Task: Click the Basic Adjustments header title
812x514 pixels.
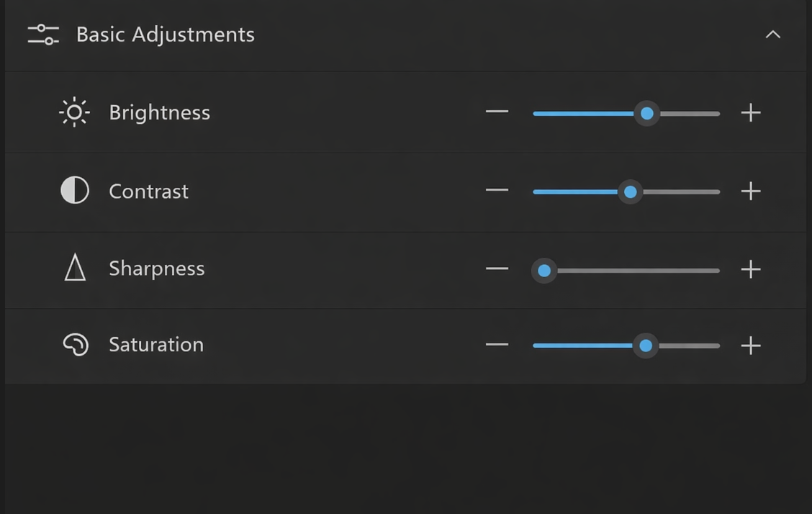Action: pos(165,35)
